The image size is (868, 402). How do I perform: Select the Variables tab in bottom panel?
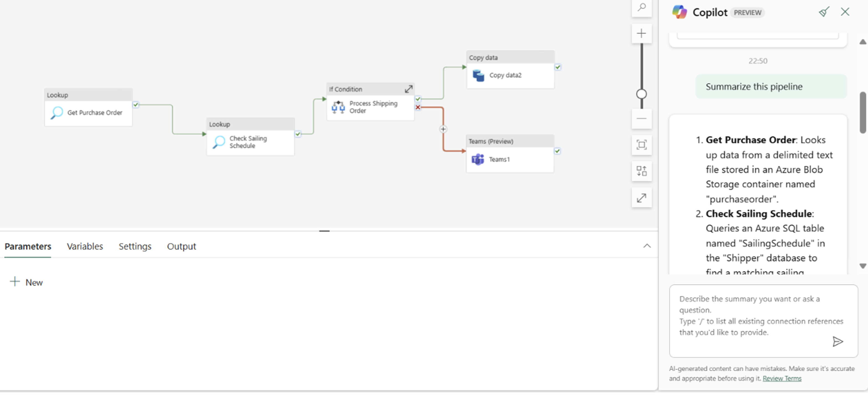(x=85, y=246)
